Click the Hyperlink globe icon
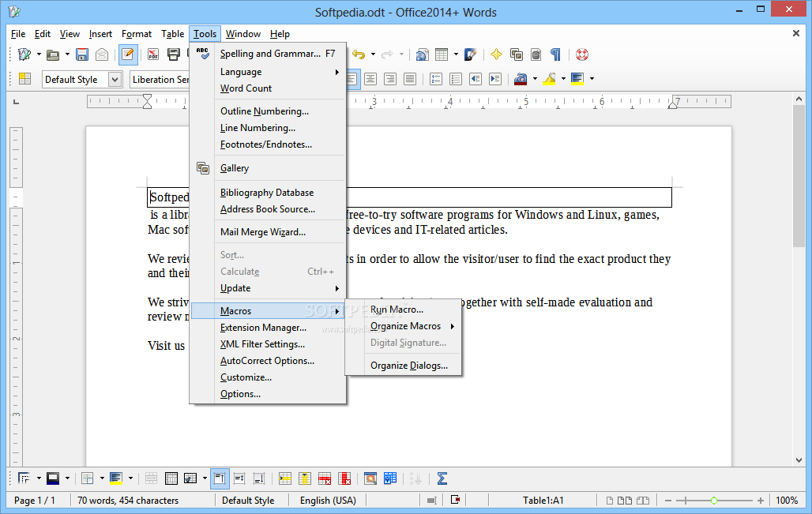 (x=422, y=54)
